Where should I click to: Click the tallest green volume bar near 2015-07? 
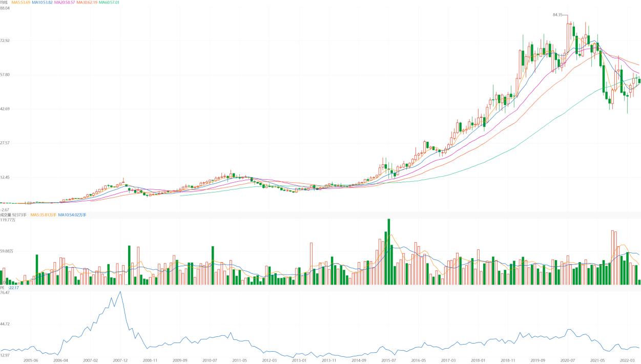coord(388,251)
